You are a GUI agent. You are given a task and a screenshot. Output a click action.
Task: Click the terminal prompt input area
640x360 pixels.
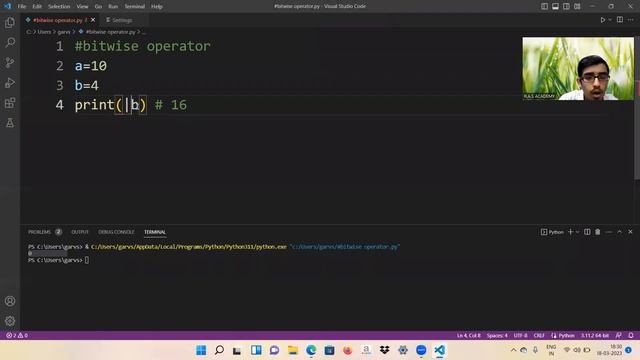coord(87,260)
